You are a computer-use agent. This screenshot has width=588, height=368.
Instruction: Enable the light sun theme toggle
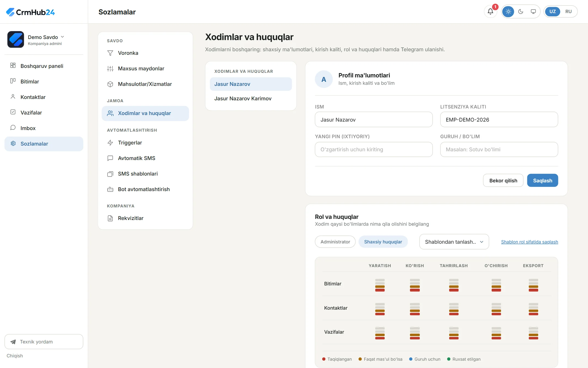(x=508, y=11)
